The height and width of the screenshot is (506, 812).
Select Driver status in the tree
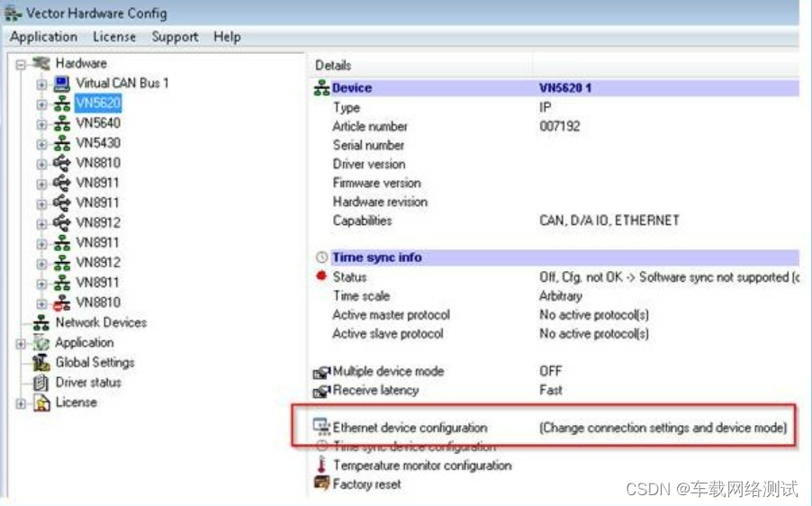click(88, 383)
